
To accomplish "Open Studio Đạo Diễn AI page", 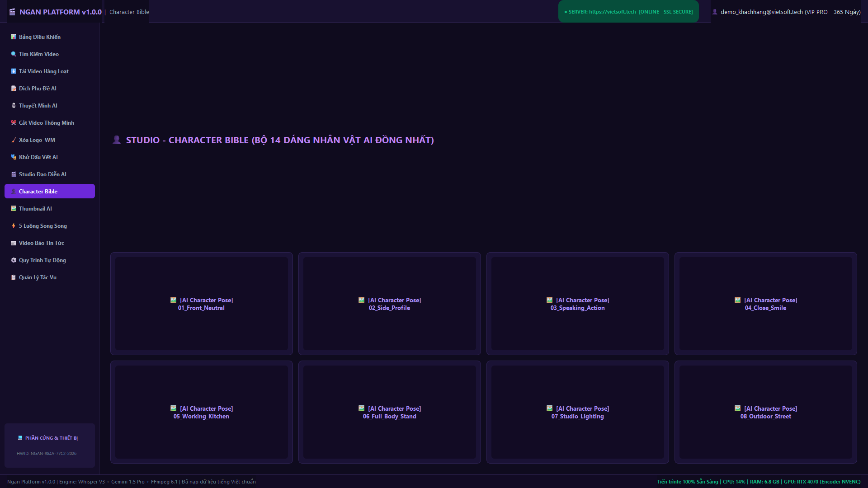I will [50, 174].
